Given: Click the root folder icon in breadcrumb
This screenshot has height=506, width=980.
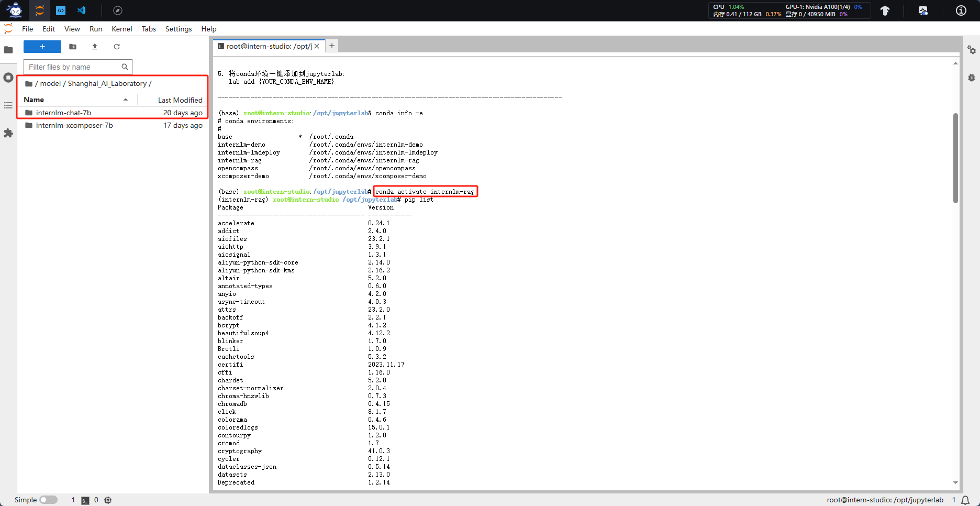Looking at the screenshot, I should pyautogui.click(x=29, y=84).
